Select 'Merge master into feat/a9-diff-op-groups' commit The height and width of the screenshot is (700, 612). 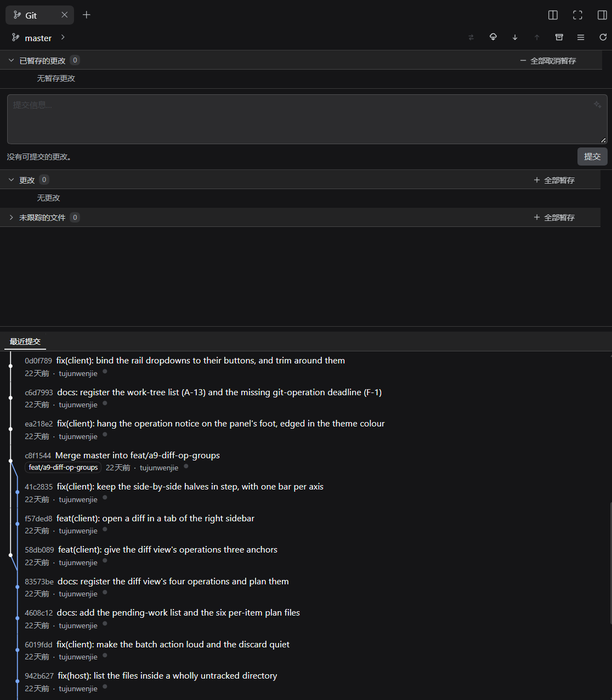click(138, 456)
